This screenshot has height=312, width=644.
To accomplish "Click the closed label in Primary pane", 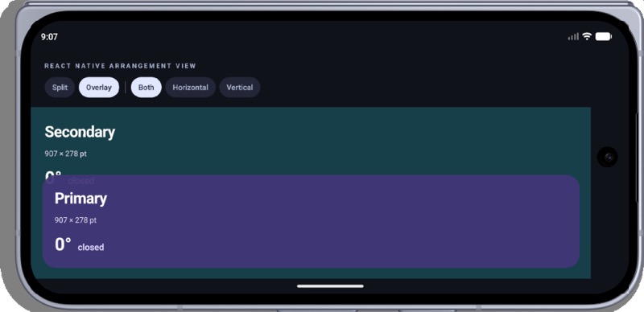I will [x=91, y=247].
